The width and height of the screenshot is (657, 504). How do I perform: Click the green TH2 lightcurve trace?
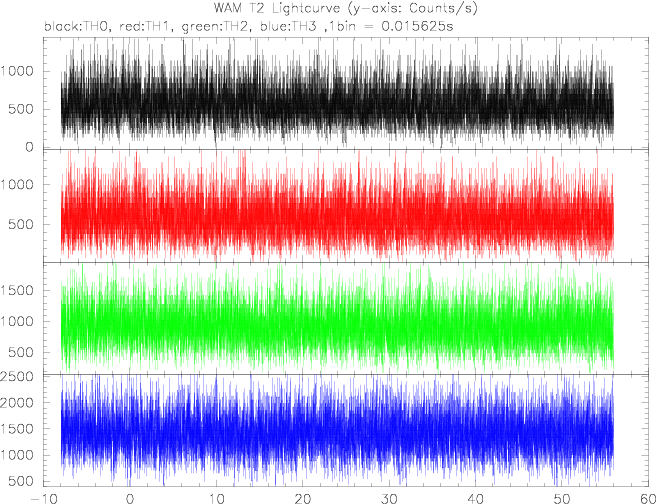[x=337, y=318]
